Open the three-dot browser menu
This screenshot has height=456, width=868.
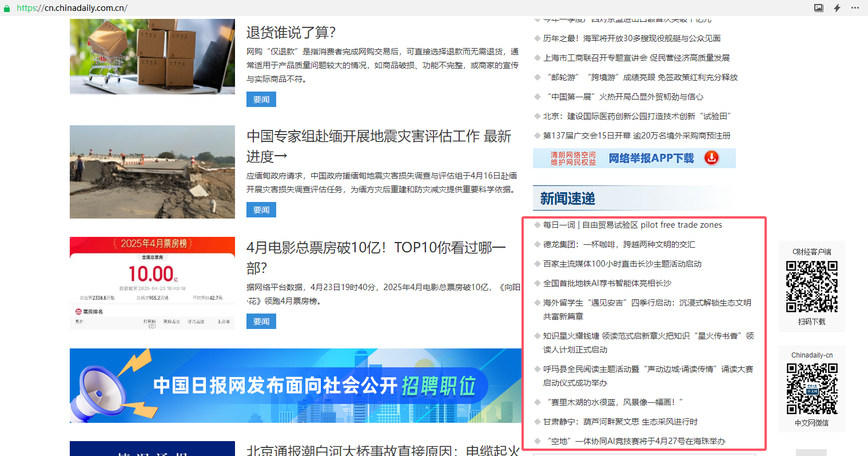(x=855, y=8)
